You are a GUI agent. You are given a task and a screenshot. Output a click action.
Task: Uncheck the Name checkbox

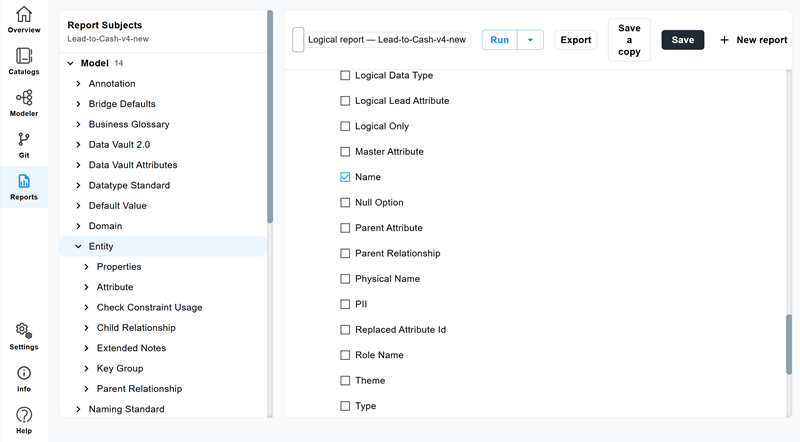[345, 177]
